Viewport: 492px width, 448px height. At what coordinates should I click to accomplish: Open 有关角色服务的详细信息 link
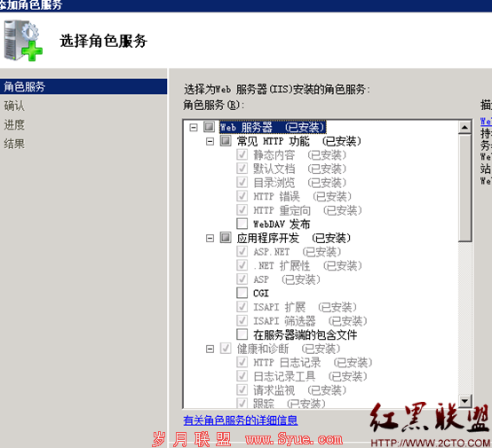click(x=241, y=420)
